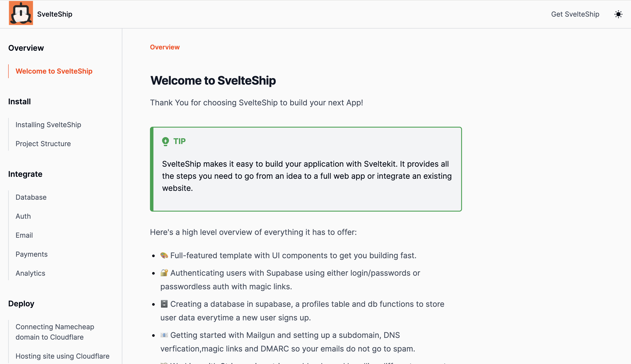Open the Email integration docs
Viewport: 631px width, 364px height.
[x=24, y=235]
